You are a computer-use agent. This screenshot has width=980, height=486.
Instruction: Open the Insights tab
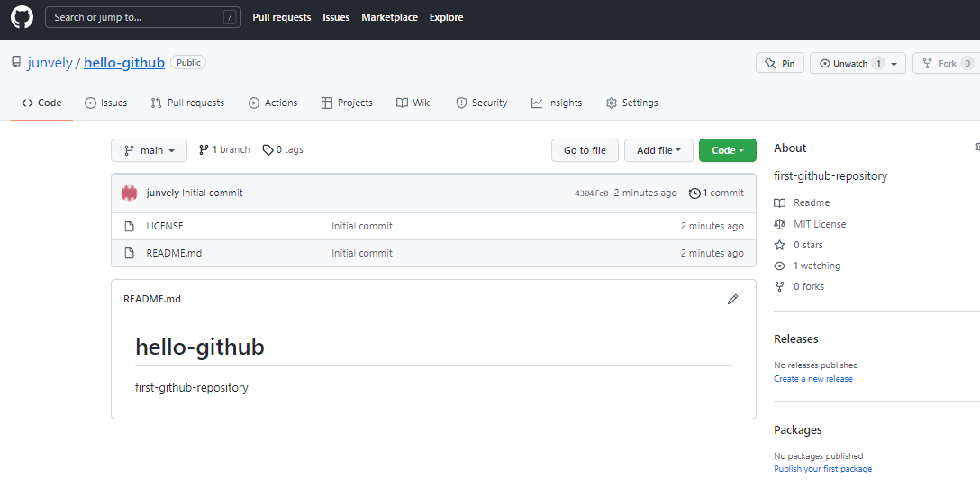coord(557,103)
